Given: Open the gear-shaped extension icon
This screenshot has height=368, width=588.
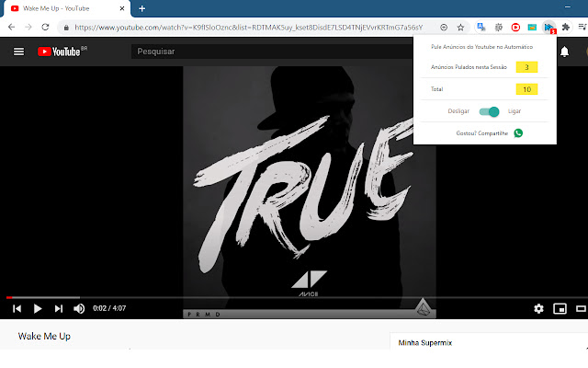Looking at the screenshot, I should coord(498,27).
